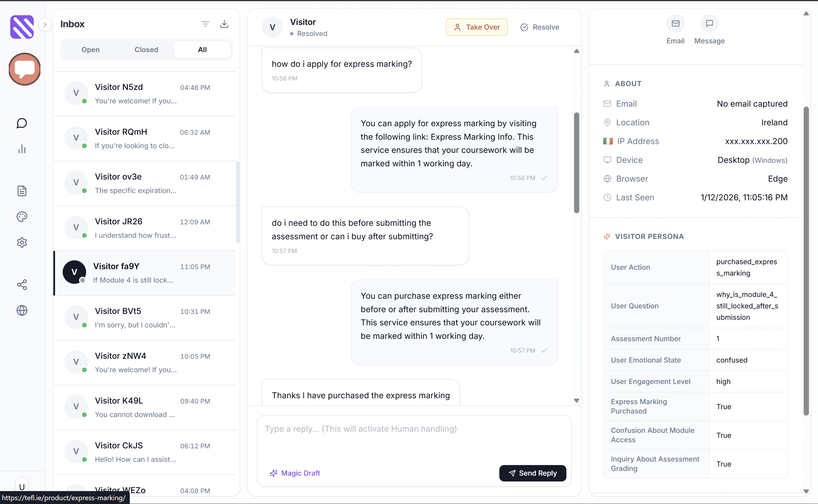Open the analytics bar chart icon
The width and height of the screenshot is (818, 504).
[x=22, y=149]
